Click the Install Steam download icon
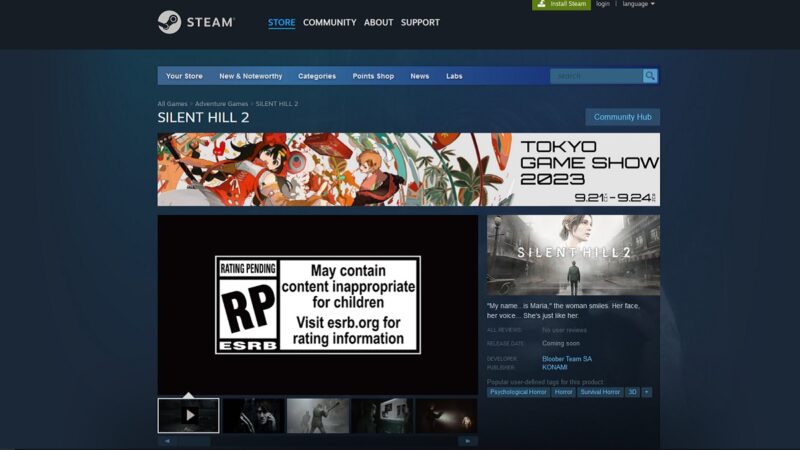 (x=541, y=4)
